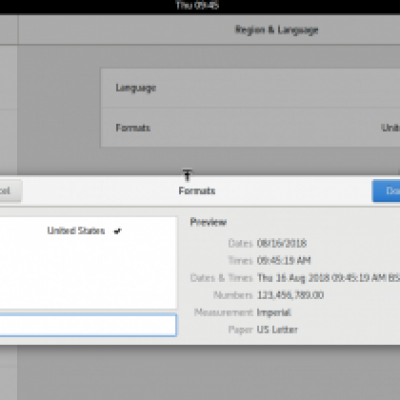Click the Numbers preview 123,456,789.00
Viewport: 400px width, 400px height.
290,295
